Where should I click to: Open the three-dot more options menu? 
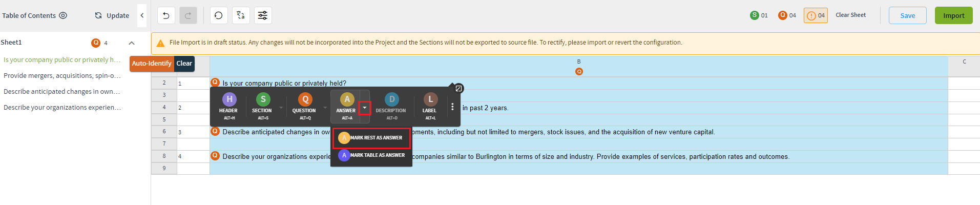pyautogui.click(x=452, y=107)
